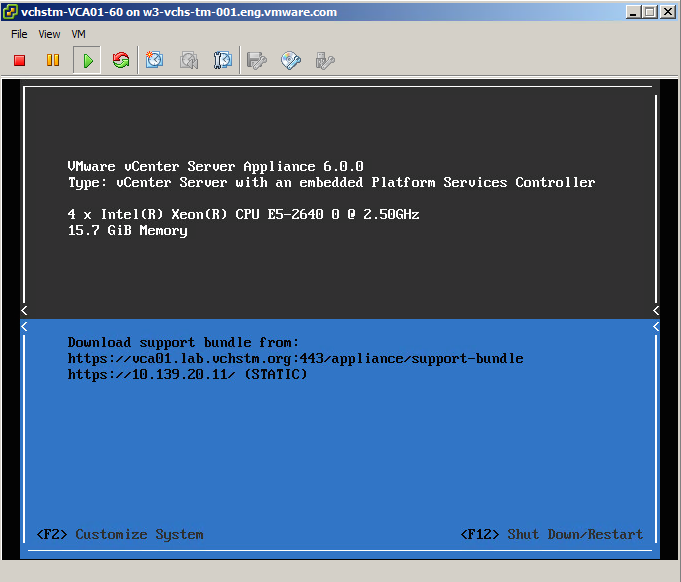The image size is (681, 582).
Task: Click the vCenter Server Appliance 6.0.0 text
Action: pos(215,166)
